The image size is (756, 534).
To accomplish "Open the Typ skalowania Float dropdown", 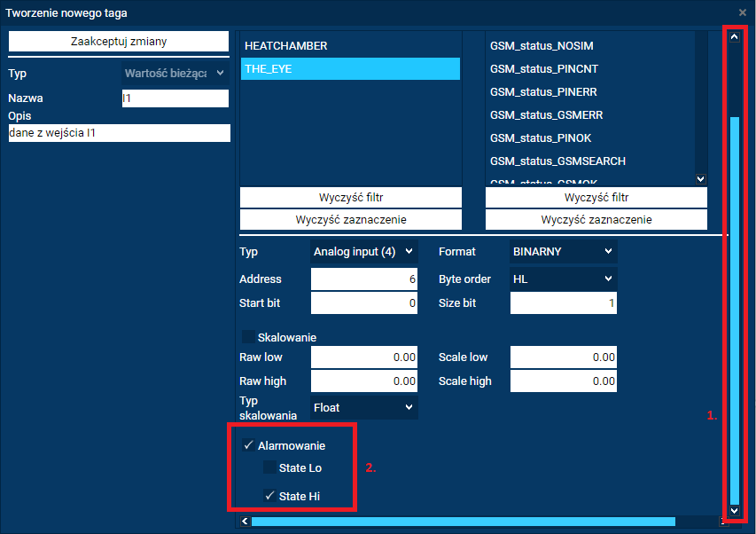I will (x=364, y=407).
